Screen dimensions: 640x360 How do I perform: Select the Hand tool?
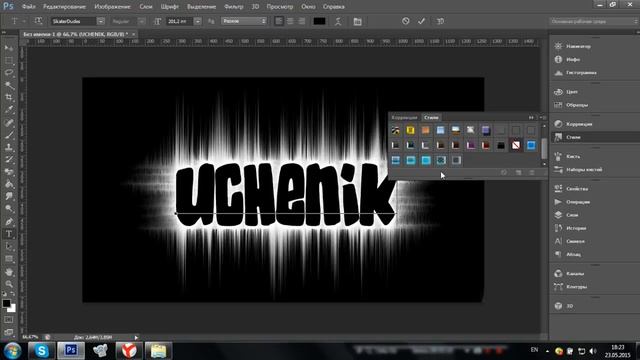[x=9, y=272]
